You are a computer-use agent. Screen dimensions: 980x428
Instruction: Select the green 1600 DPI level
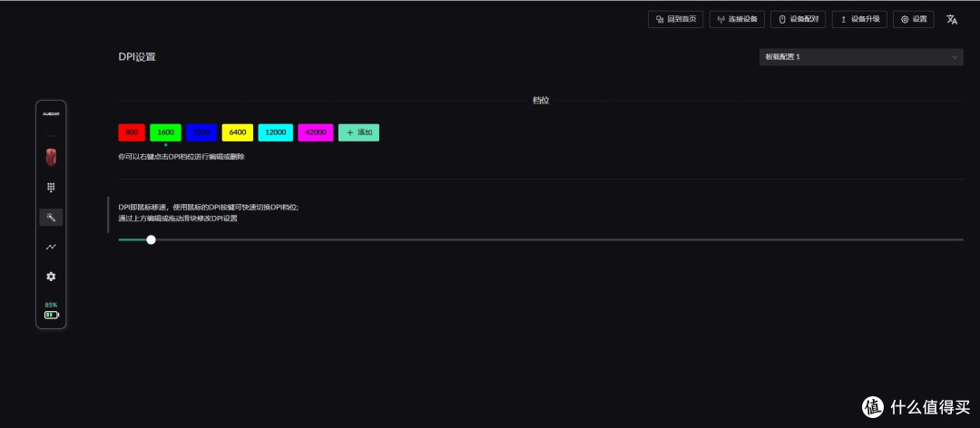click(166, 132)
